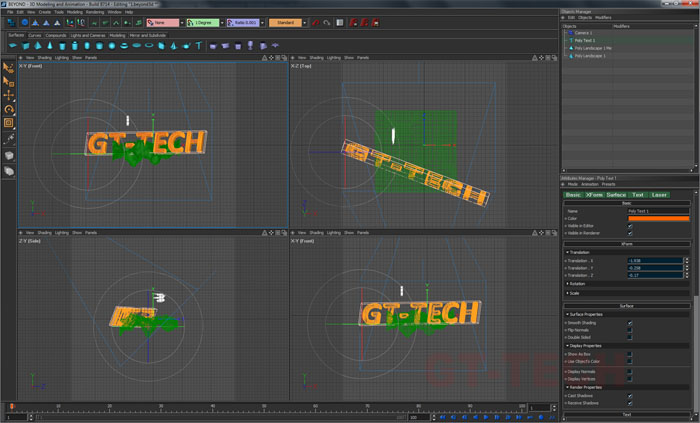This screenshot has width=700, height=423.
Task: Open the Standard layout dropdown
Action: point(304,23)
